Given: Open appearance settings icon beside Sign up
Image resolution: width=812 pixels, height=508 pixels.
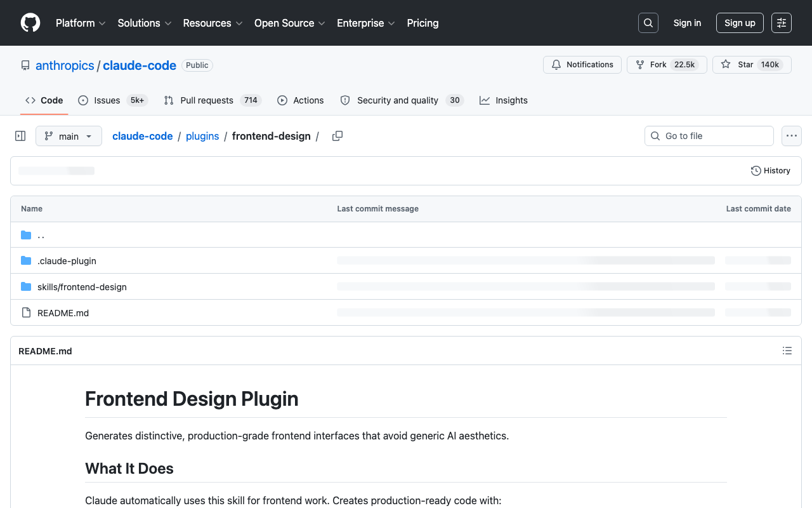Looking at the screenshot, I should point(782,23).
